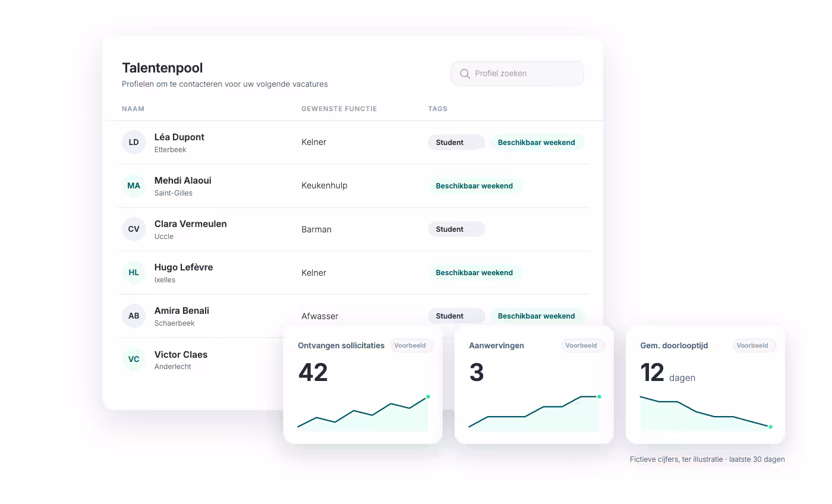Screen dimensions: 832x504
Task: Select "Beschikbaar weekend" tag in Léa Dupont's row
Action: pos(537,143)
